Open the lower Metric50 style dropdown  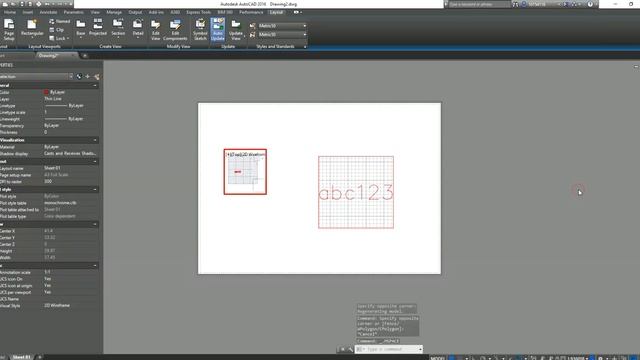(282, 35)
